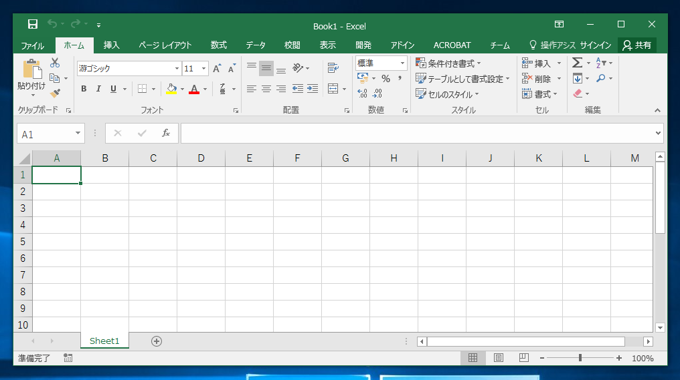Add a new sheet with plus icon
Screen dimensions: 680x380
[x=157, y=341]
